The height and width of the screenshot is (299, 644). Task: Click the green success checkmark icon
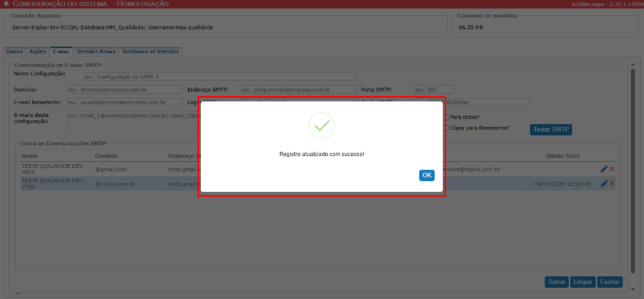click(321, 126)
